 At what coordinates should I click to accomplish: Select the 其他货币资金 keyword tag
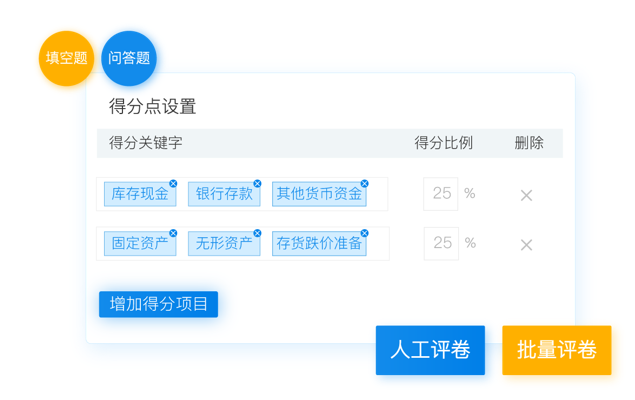coord(318,195)
